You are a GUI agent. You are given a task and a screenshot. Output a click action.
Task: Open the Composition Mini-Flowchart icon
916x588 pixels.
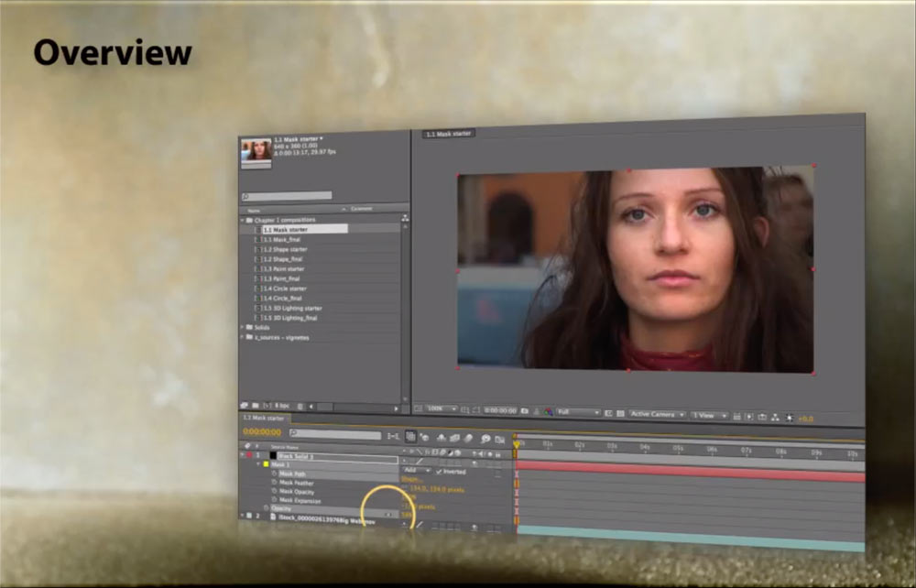393,436
